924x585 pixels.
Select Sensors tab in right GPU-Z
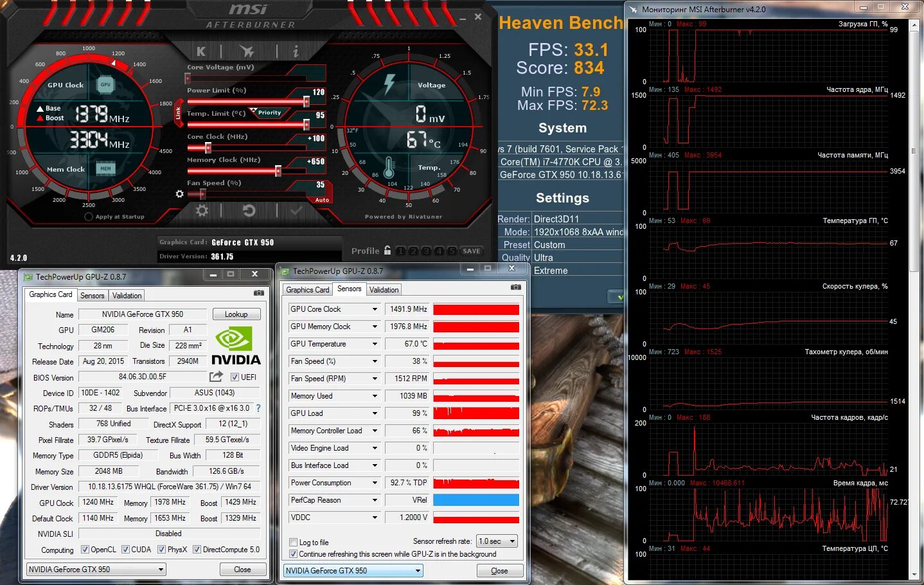tap(349, 289)
